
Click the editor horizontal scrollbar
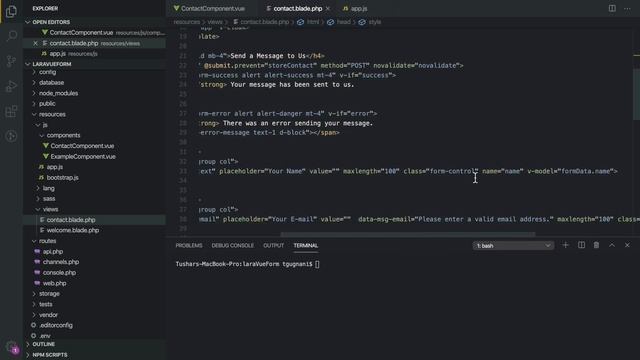coord(408,234)
